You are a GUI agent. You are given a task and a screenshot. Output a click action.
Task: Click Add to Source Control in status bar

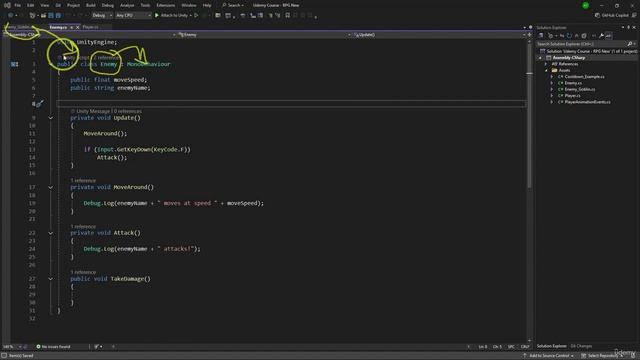(x=549, y=356)
